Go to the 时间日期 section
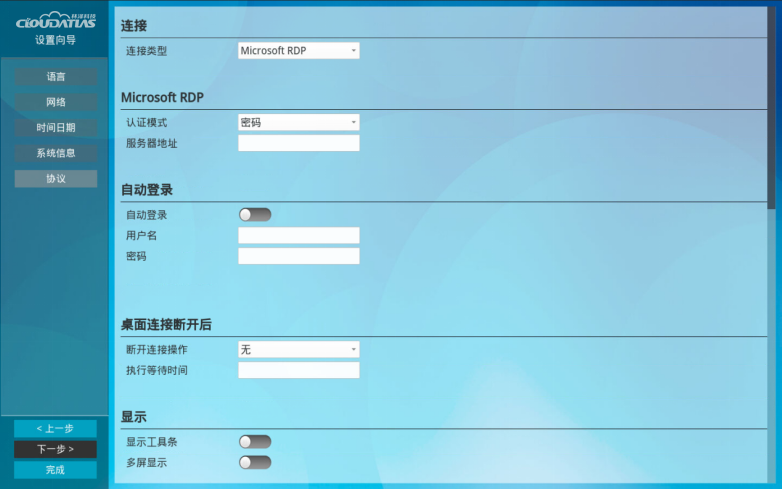The image size is (783, 489). [56, 128]
